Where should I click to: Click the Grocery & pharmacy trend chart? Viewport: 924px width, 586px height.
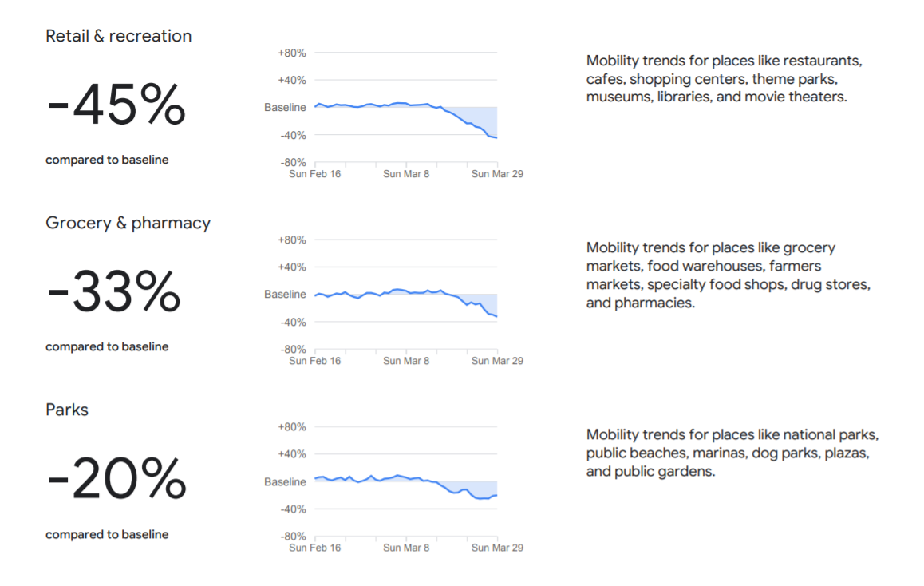(406, 299)
